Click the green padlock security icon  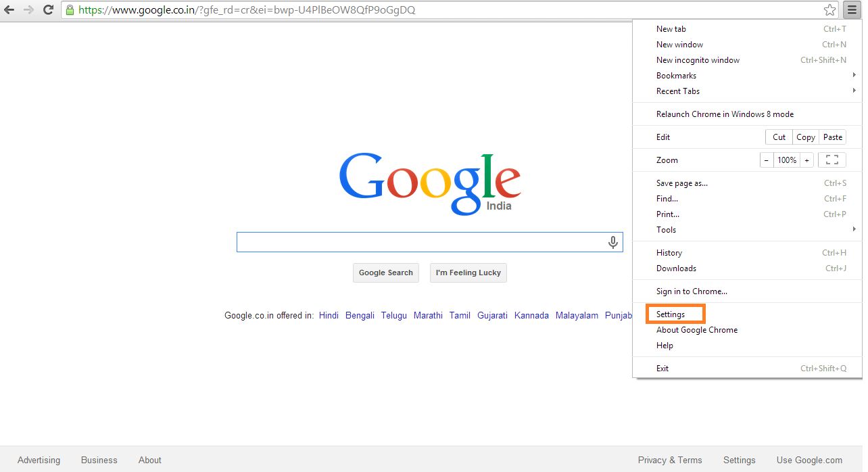[69, 10]
